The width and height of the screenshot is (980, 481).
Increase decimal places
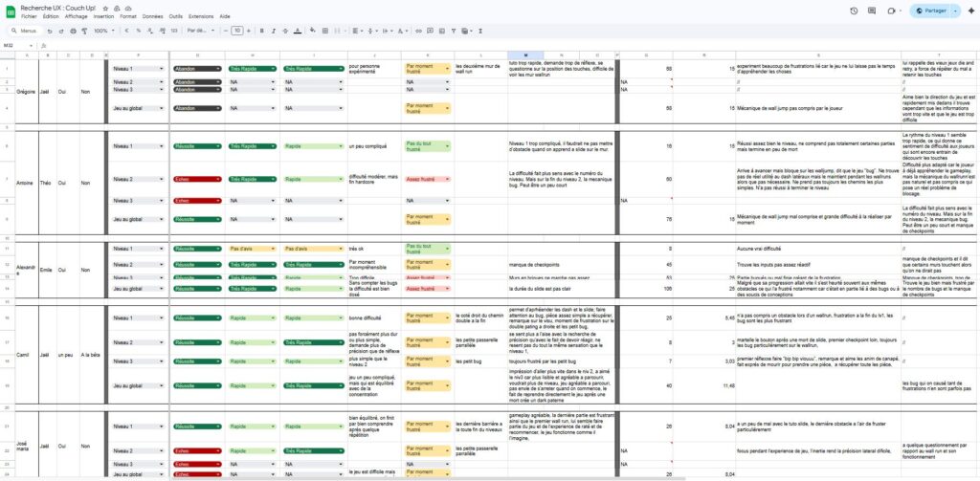point(162,31)
